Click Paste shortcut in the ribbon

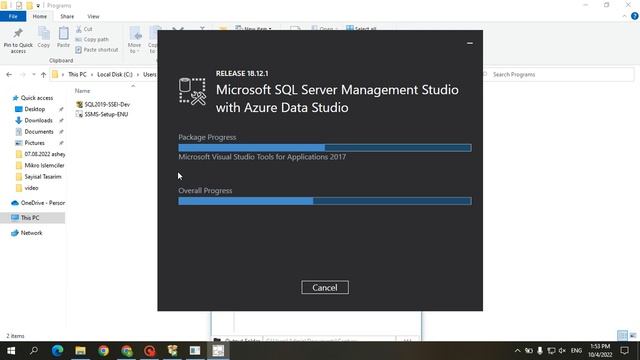coord(97,50)
